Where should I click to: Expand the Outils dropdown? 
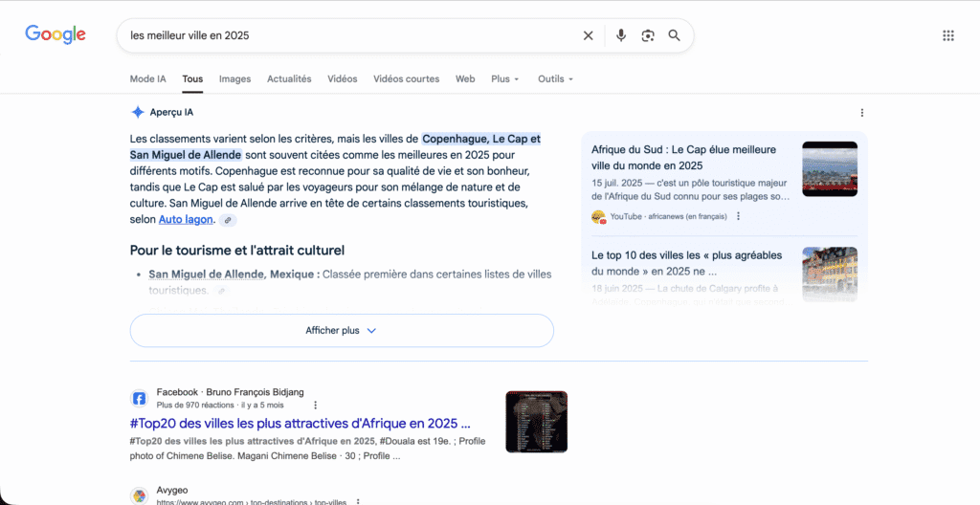(556, 78)
